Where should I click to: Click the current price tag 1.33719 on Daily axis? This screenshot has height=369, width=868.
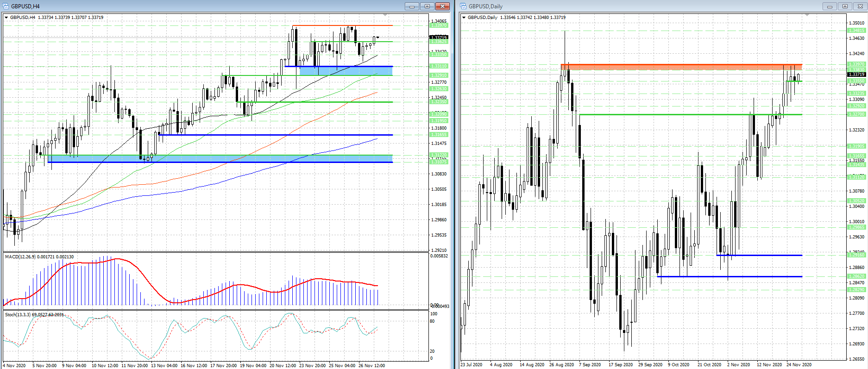pos(856,75)
